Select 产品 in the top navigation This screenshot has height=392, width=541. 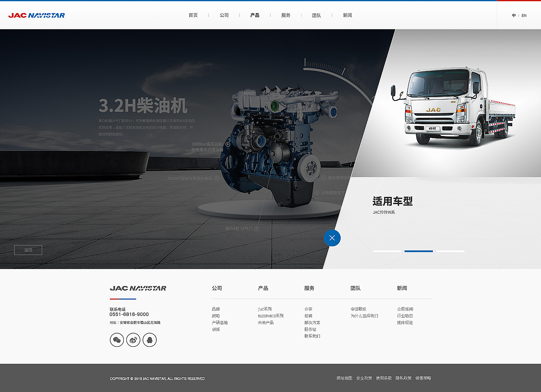click(x=255, y=15)
